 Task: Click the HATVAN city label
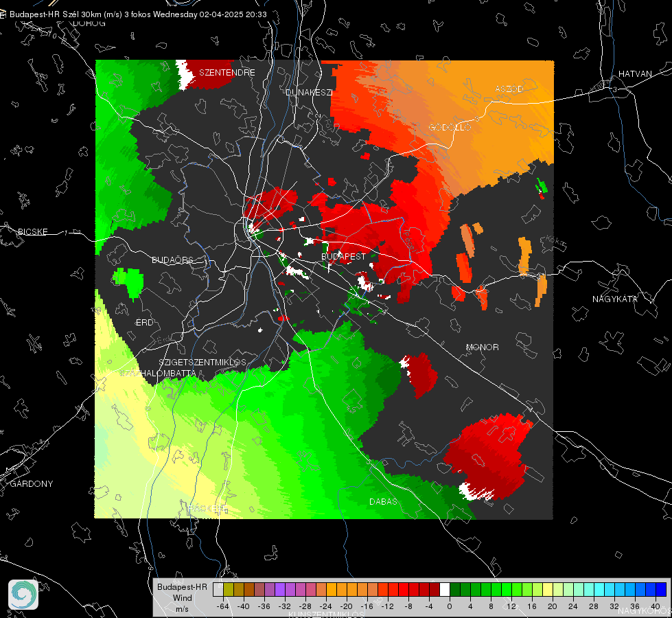click(x=635, y=73)
